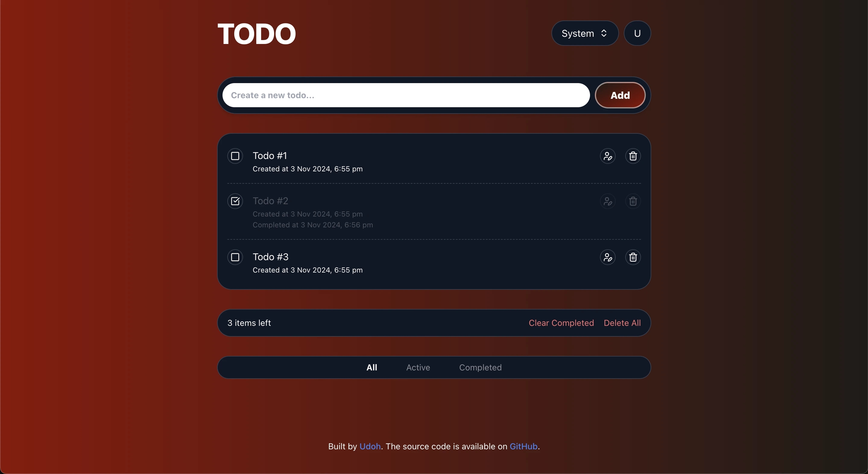Select the All filter tab
This screenshot has width=868, height=474.
tap(371, 367)
